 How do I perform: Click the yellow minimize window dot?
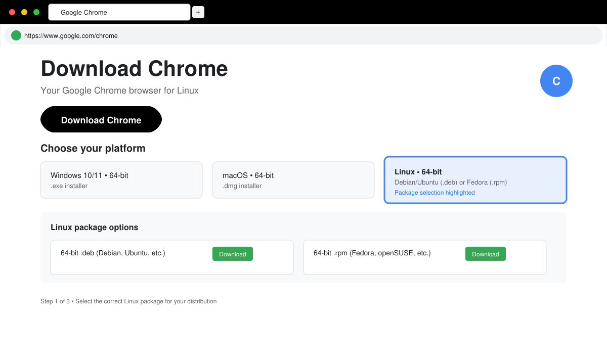click(x=24, y=12)
